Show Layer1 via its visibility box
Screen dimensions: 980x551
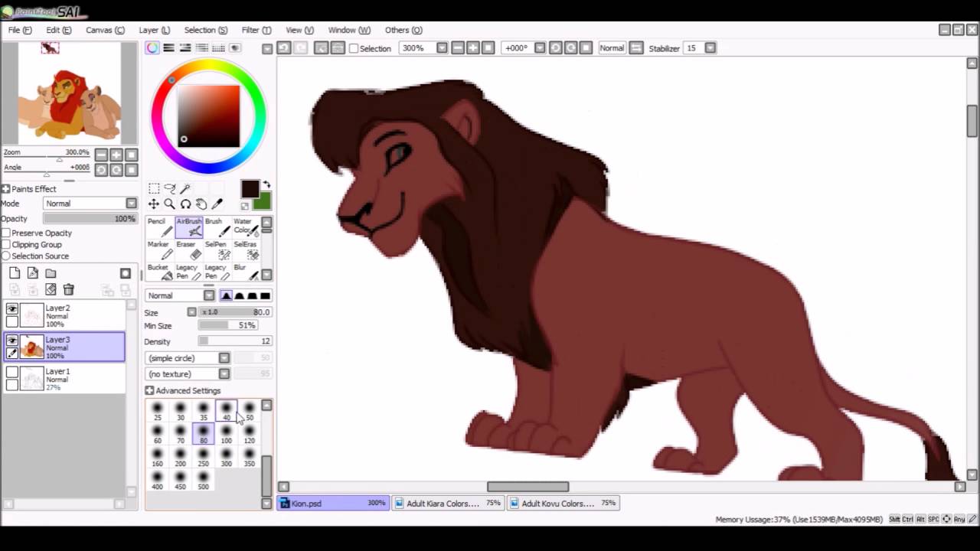[x=11, y=373]
